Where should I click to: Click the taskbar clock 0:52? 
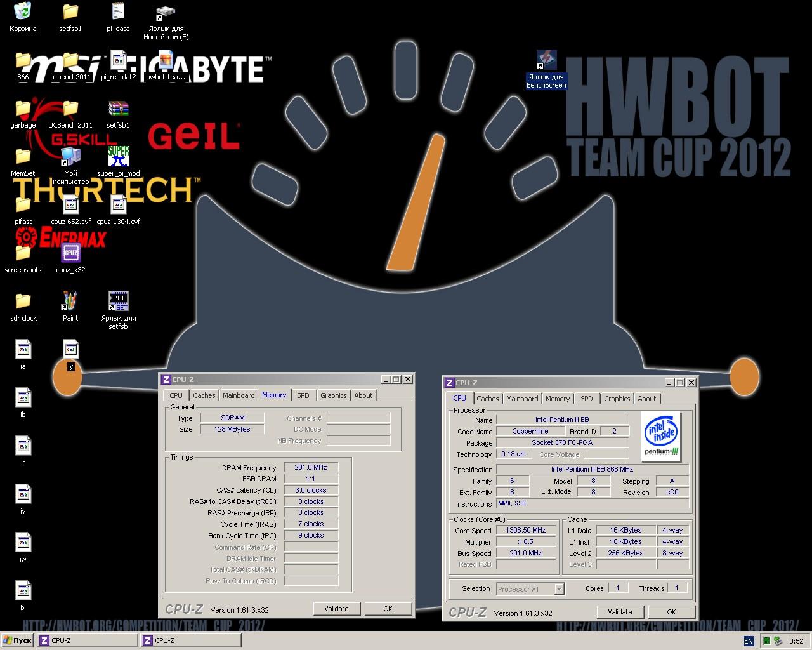pos(796,641)
